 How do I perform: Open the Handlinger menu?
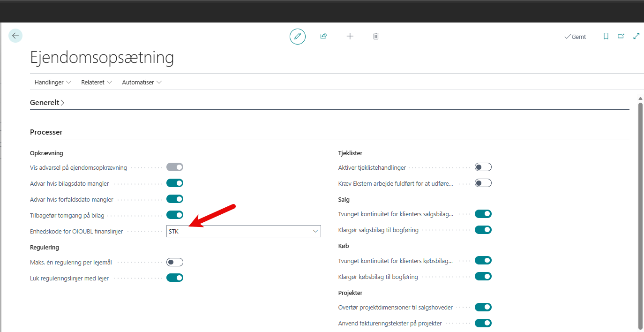pos(52,82)
